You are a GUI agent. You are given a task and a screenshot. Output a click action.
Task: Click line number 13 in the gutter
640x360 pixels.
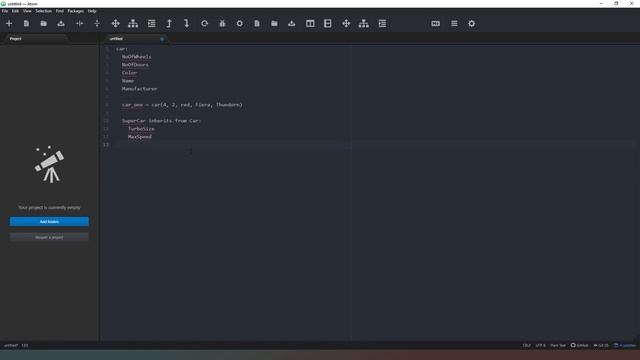coord(106,145)
